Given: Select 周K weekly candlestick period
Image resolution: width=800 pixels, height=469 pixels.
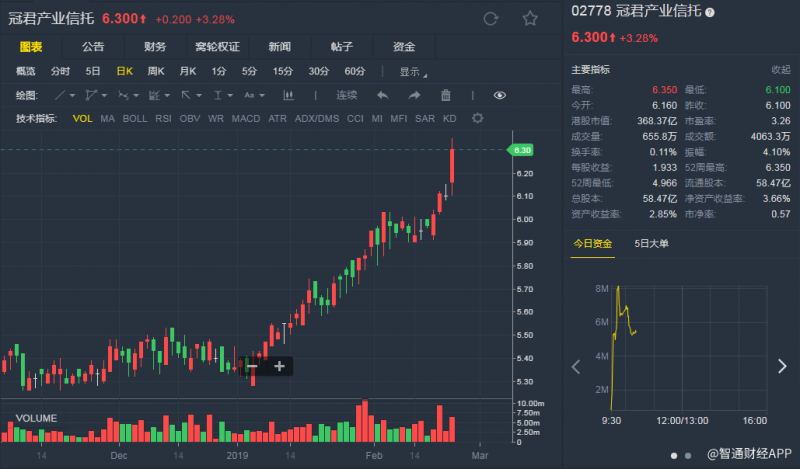Looking at the screenshot, I should 156,71.
